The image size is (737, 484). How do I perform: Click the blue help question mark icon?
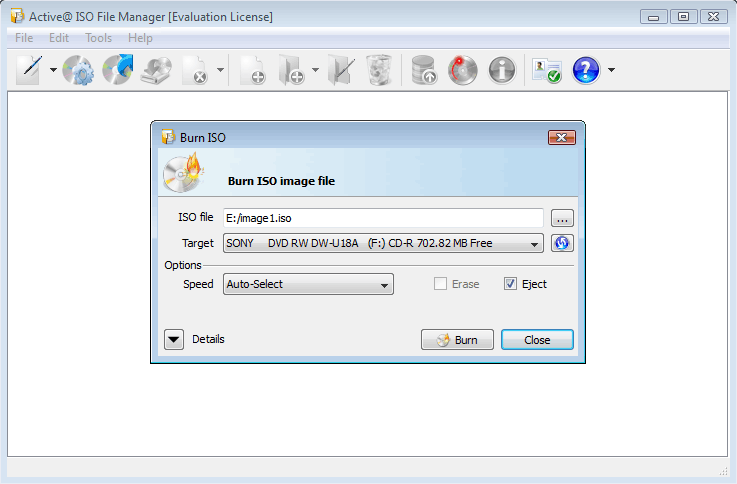coord(586,70)
